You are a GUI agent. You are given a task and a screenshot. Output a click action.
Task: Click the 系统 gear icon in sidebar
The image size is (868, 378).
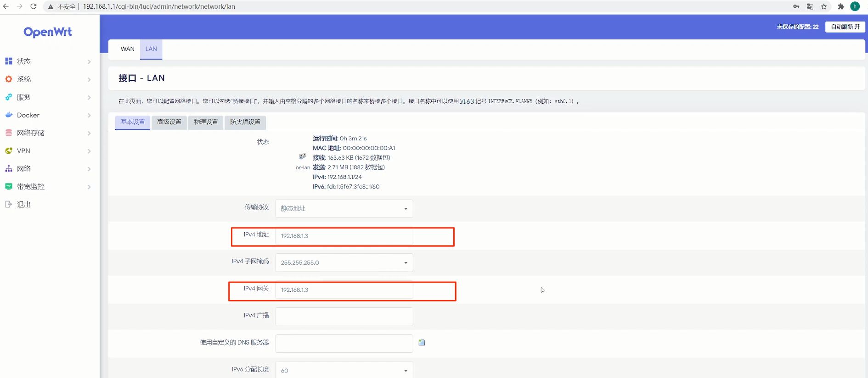(x=9, y=79)
